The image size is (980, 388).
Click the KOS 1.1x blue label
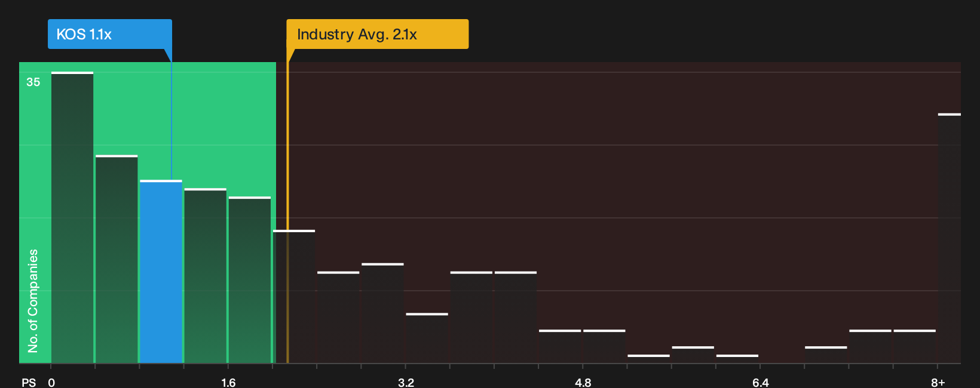110,34
